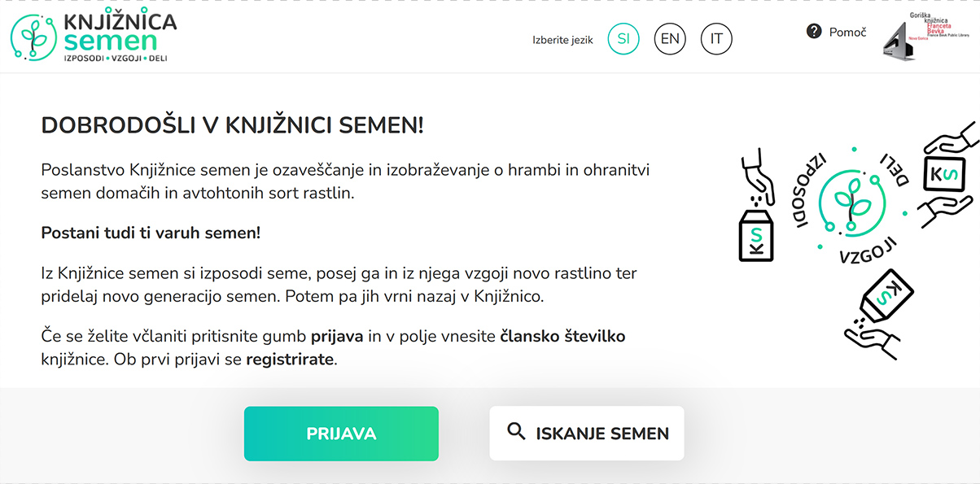
Task: Click the IZPOSODI VZGOJI DELI tagline
Action: (x=117, y=59)
